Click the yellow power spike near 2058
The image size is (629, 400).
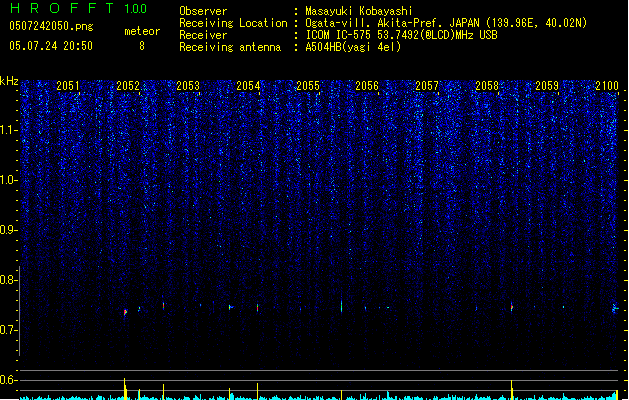[512, 390]
